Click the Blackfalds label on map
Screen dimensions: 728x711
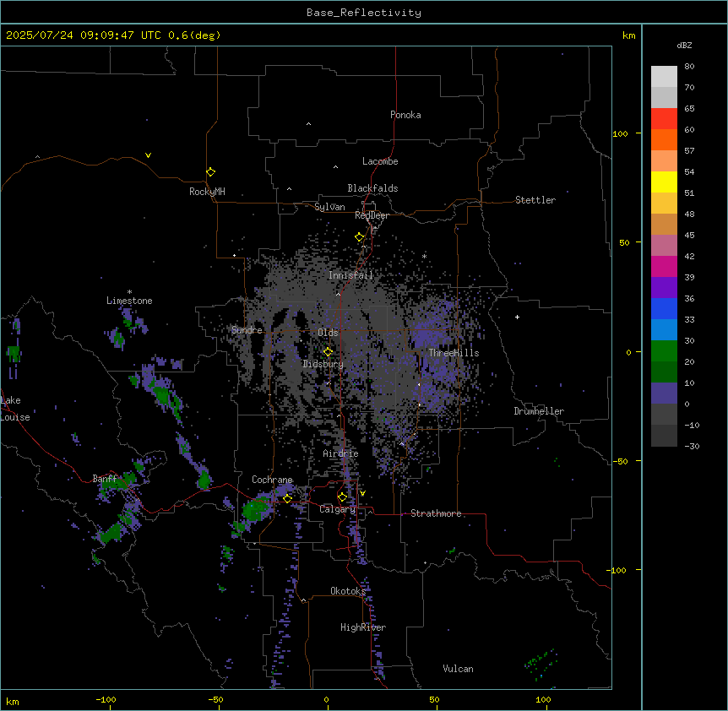pyautogui.click(x=372, y=188)
